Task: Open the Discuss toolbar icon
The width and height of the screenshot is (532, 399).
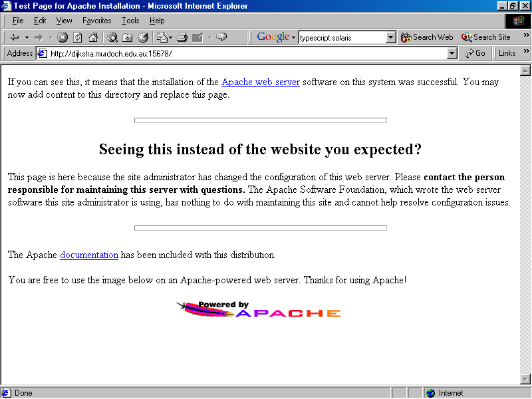Action: (221, 37)
